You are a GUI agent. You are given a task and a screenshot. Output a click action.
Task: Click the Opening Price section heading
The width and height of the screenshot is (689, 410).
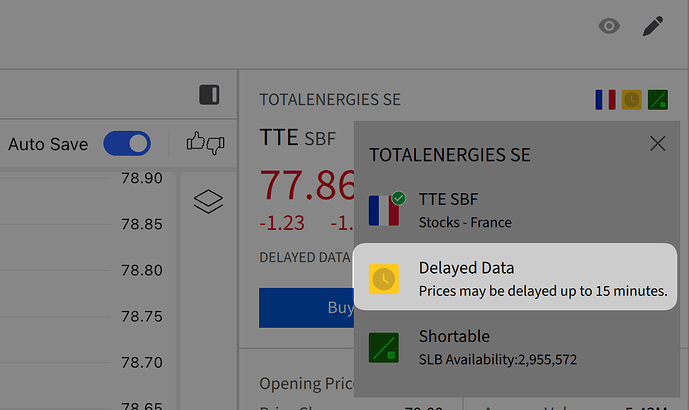pos(306,384)
